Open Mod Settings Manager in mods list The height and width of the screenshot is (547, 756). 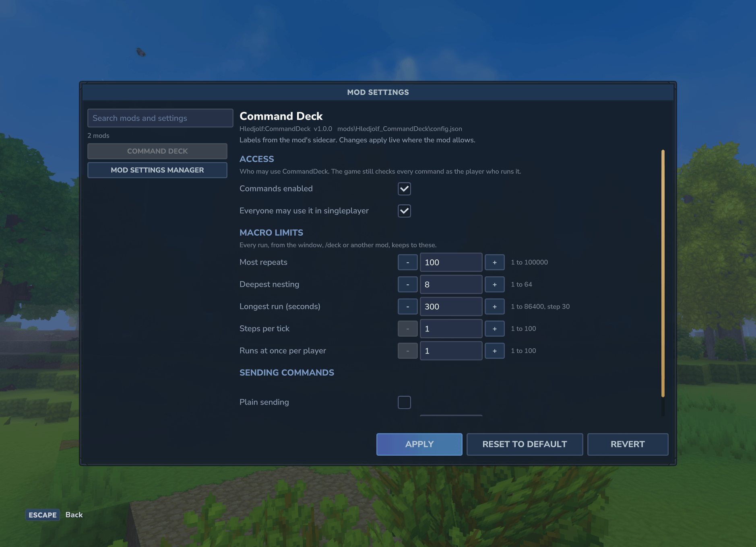157,170
